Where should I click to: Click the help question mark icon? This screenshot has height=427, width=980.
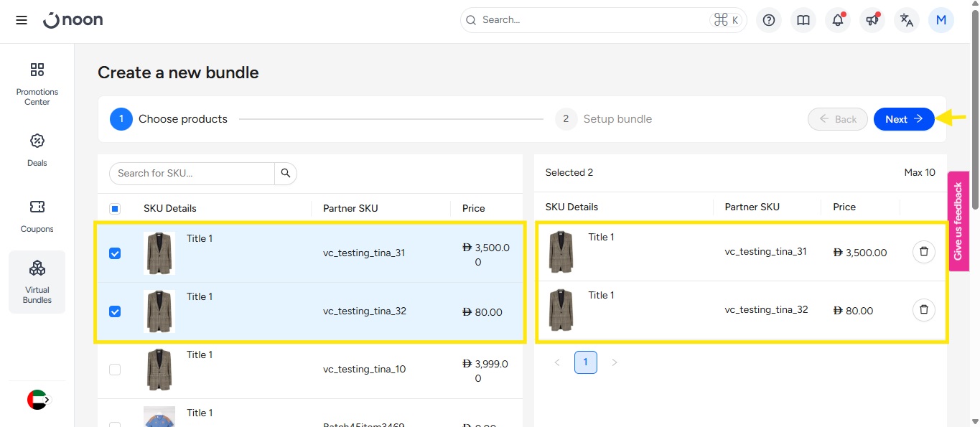coord(769,20)
